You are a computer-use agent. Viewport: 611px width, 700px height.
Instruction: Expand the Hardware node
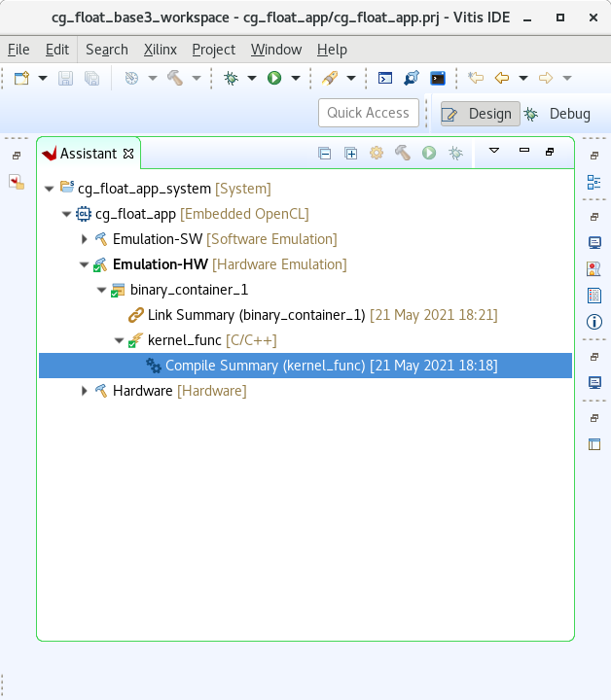coord(85,391)
